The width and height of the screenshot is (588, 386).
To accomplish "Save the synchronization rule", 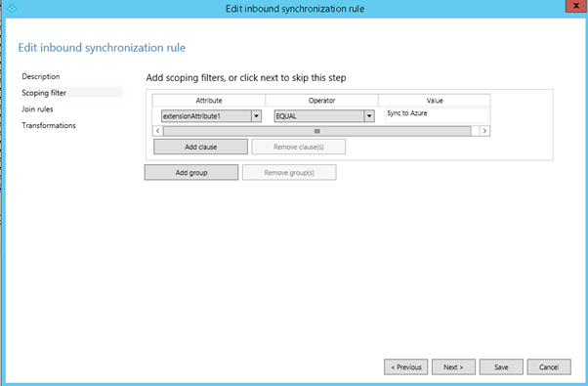I will pyautogui.click(x=501, y=366).
